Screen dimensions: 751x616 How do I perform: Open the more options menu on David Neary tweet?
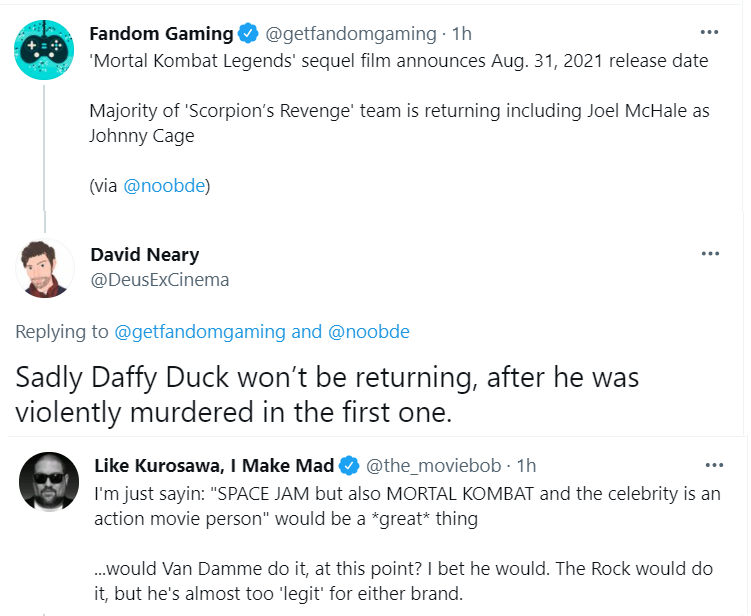(710, 253)
